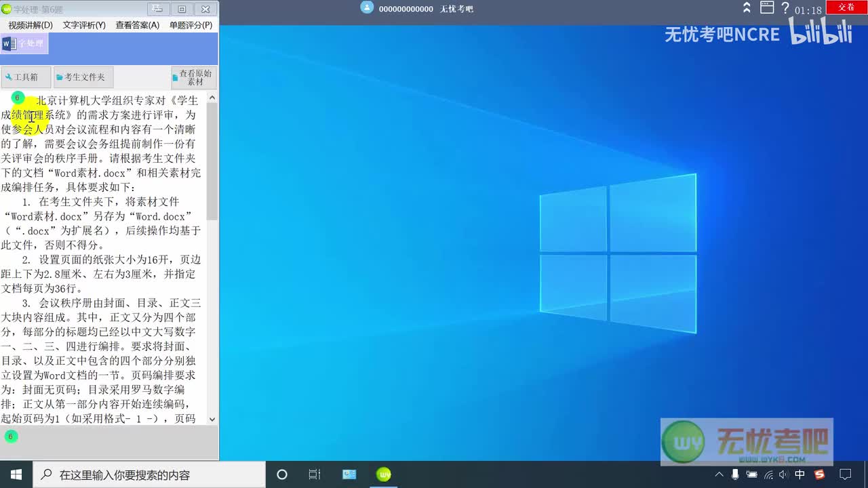The width and height of the screenshot is (868, 488).
Task: Click the 无忧考吧 candidate name text
Action: click(x=456, y=9)
